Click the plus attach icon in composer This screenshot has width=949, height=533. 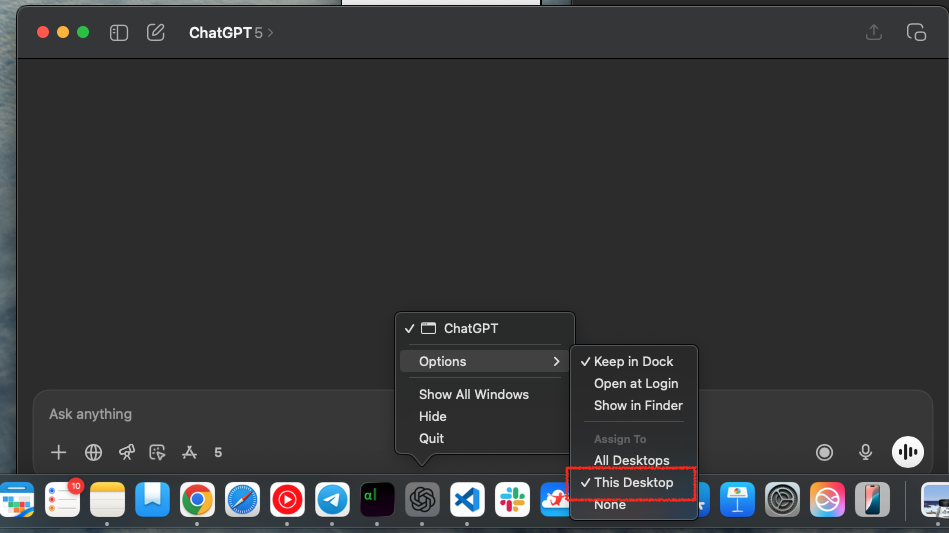(59, 453)
